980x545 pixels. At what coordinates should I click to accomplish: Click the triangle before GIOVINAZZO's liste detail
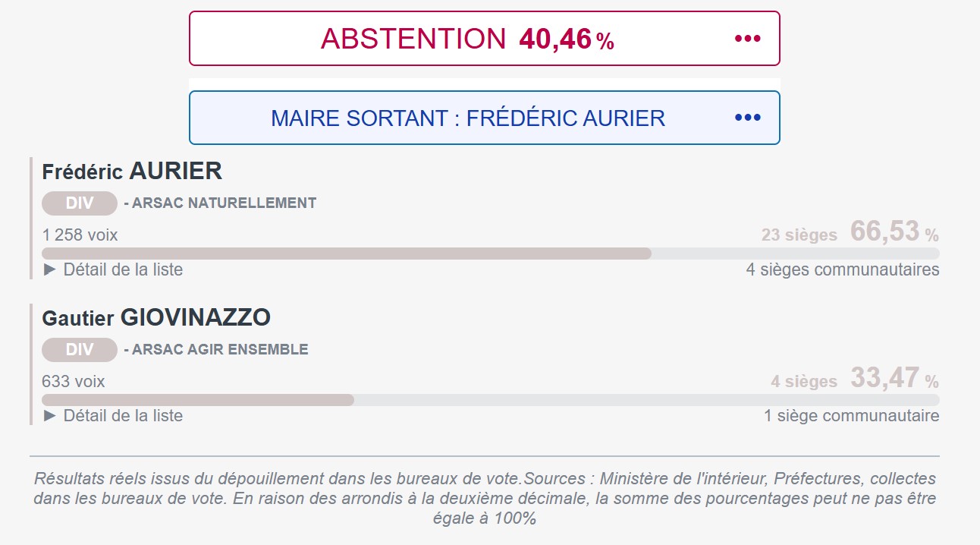48,415
